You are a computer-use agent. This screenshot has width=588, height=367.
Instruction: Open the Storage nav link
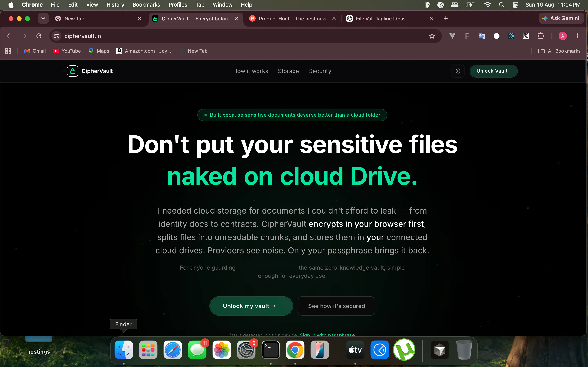288,71
